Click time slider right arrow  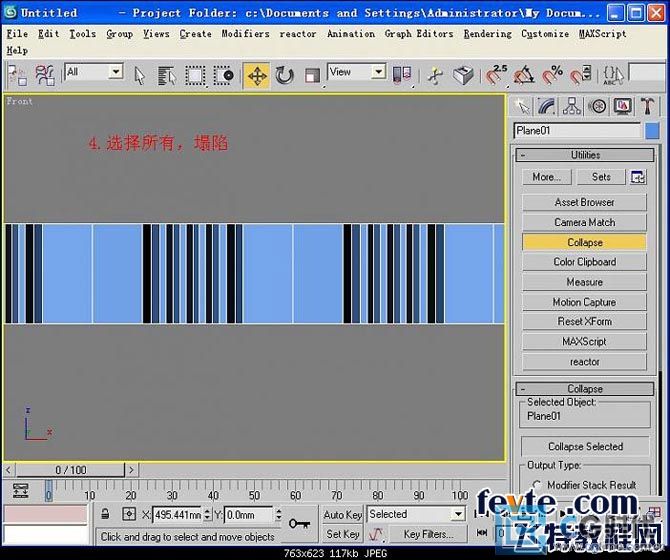coord(131,470)
